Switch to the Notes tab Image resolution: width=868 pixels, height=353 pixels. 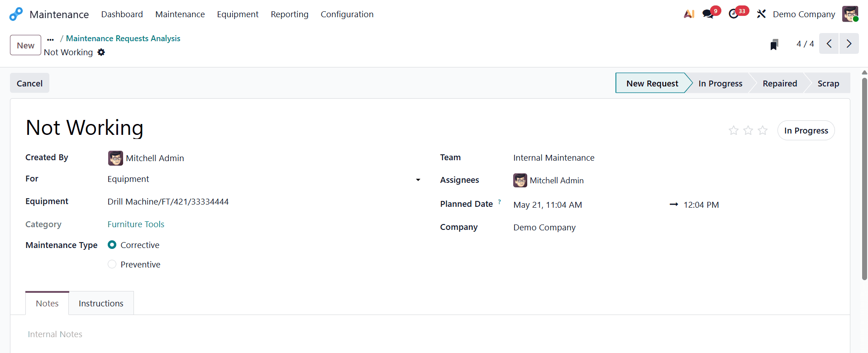coord(47,303)
